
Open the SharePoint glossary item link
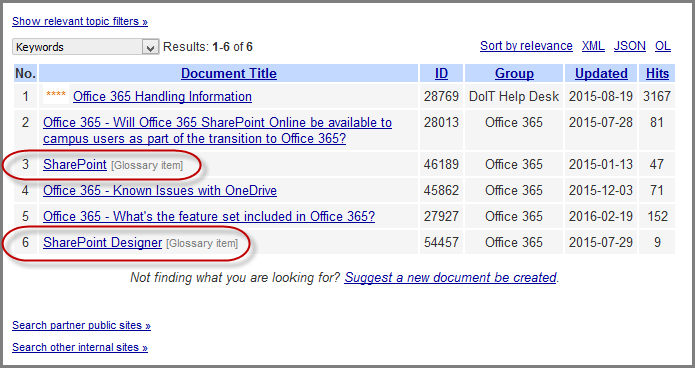click(75, 164)
